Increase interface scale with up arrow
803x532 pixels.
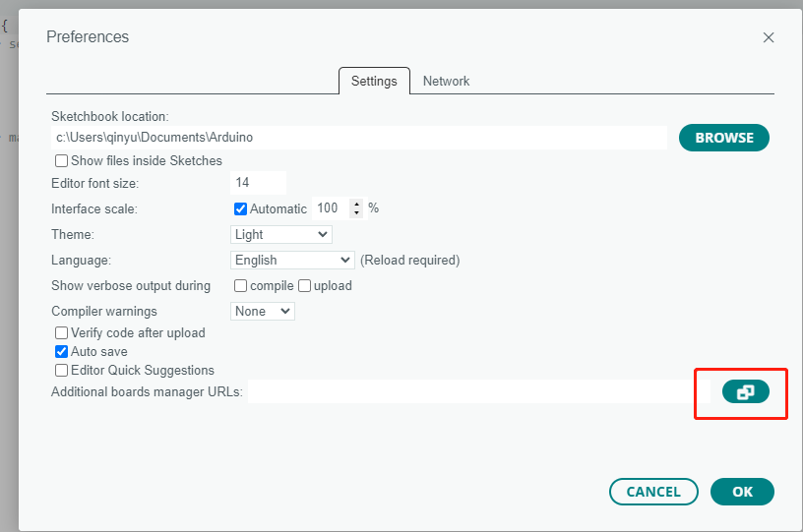pos(356,204)
